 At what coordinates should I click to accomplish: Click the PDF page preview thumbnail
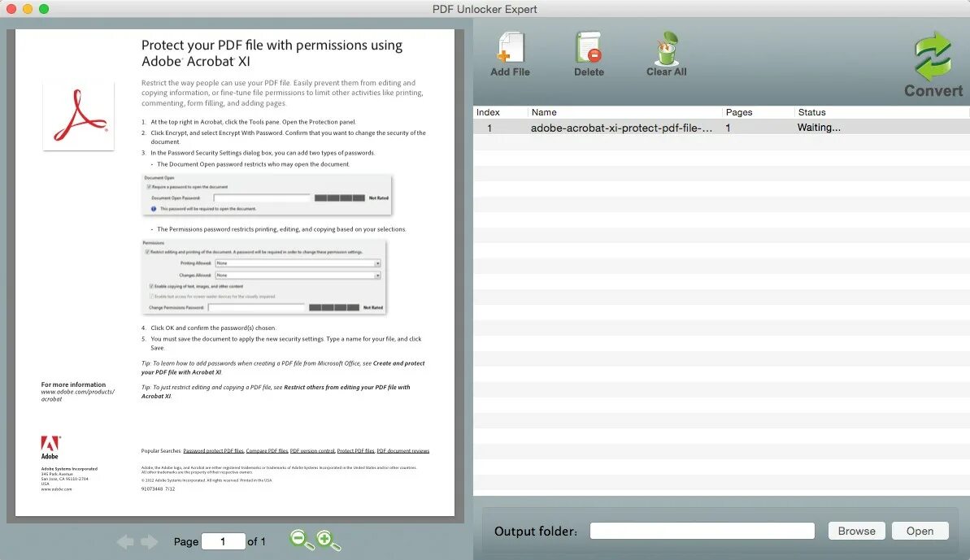click(x=235, y=272)
